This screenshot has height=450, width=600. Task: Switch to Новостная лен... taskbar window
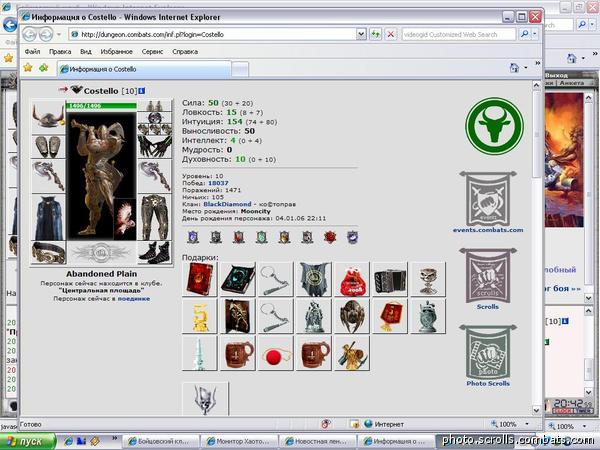[x=317, y=441]
